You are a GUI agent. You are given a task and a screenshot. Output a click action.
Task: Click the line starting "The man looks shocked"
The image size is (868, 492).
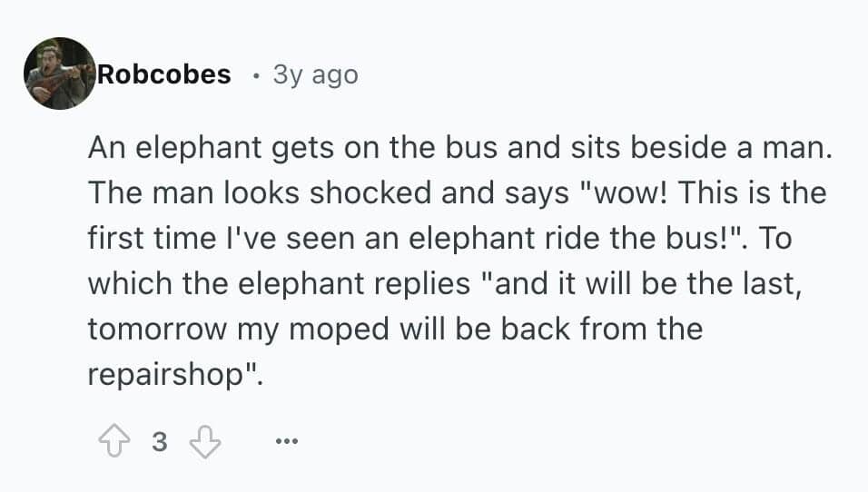[x=457, y=193]
